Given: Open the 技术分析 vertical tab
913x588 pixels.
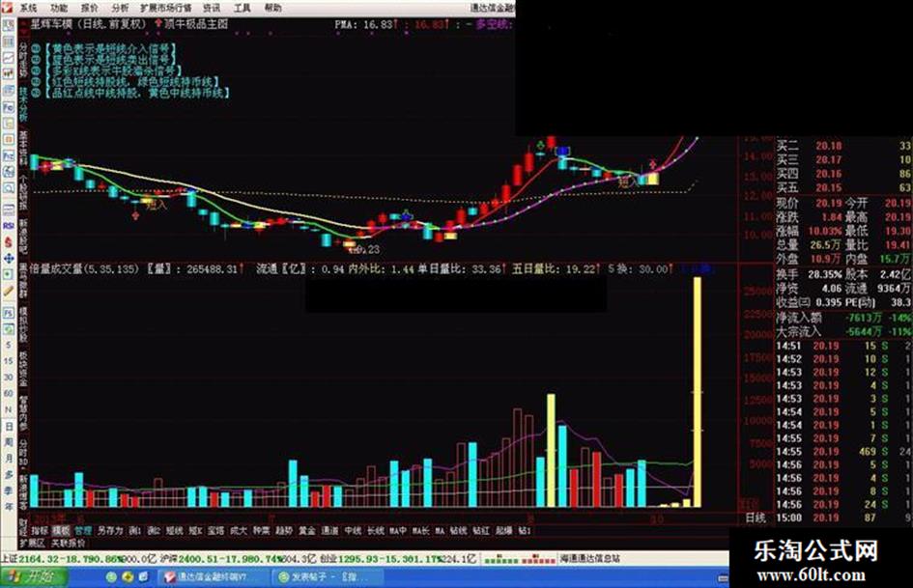Looking at the screenshot, I should tap(23, 104).
